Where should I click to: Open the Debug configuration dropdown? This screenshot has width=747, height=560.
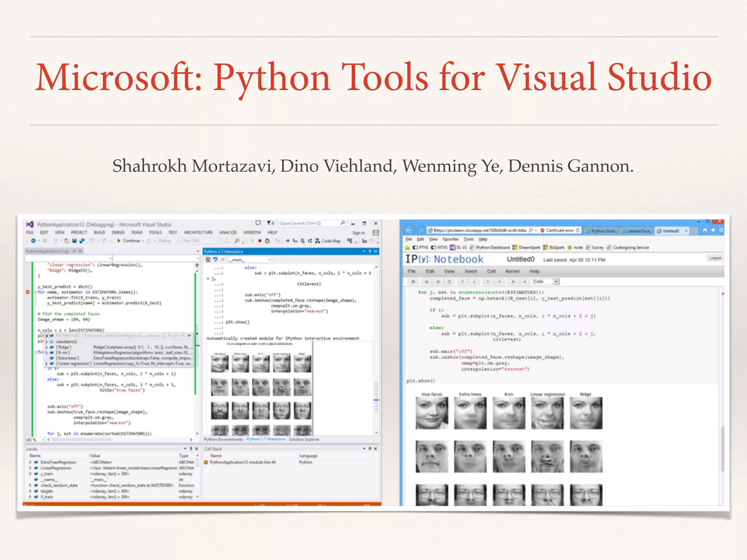point(169,241)
